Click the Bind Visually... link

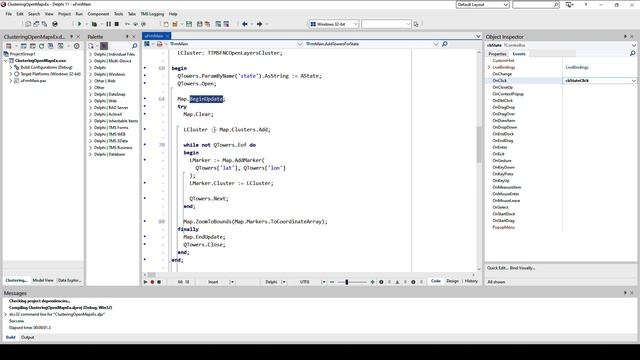[522, 268]
